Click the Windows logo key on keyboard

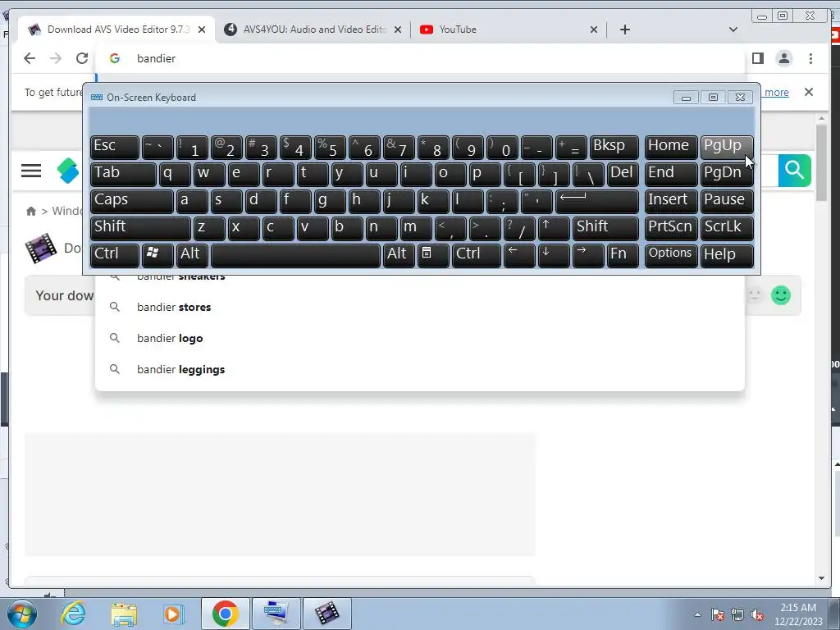pyautogui.click(x=157, y=256)
